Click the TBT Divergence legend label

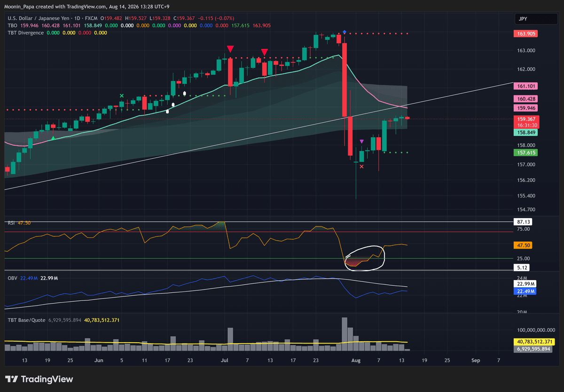pyautogui.click(x=26, y=33)
